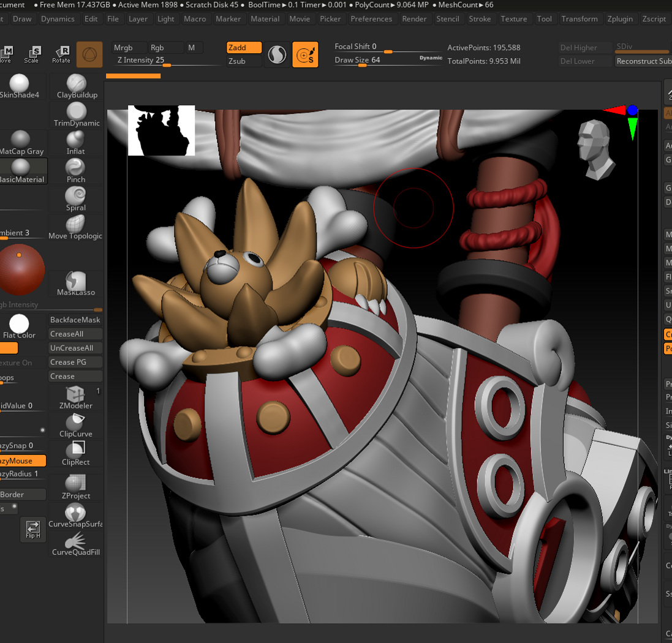
Task: Open the Preferences menu
Action: (371, 19)
